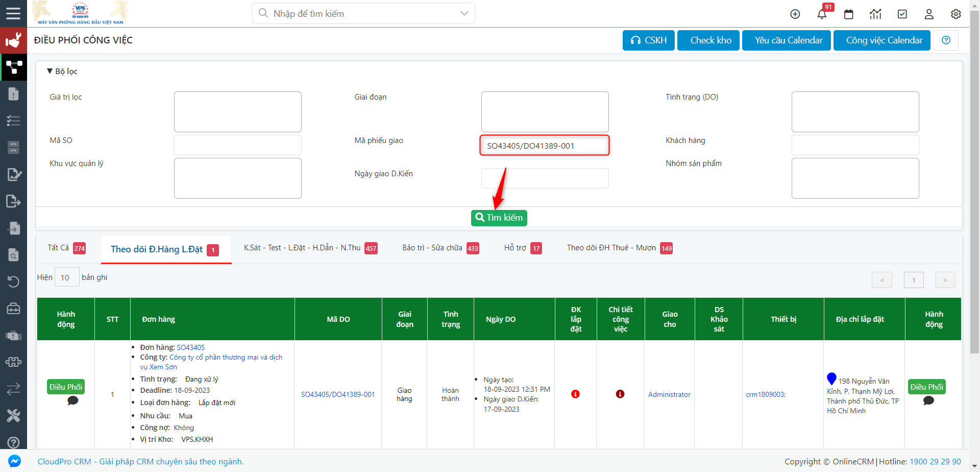Open the Tình trạng (DO) selection box
980x472 pixels.
pos(855,112)
